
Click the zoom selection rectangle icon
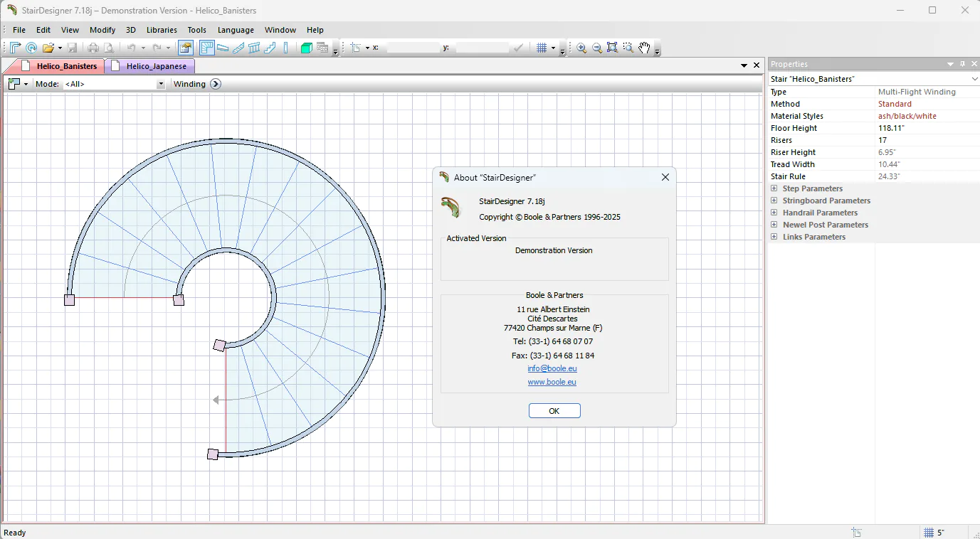coord(628,48)
